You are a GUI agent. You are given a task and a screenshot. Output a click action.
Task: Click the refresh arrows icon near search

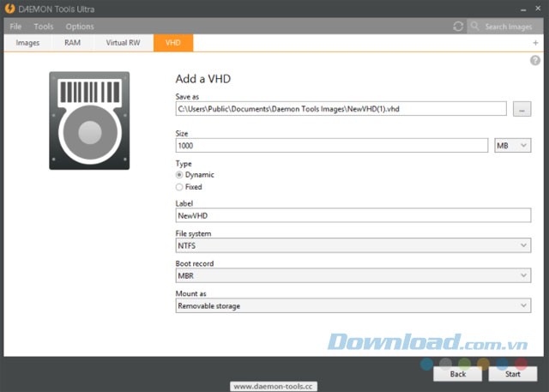click(458, 27)
